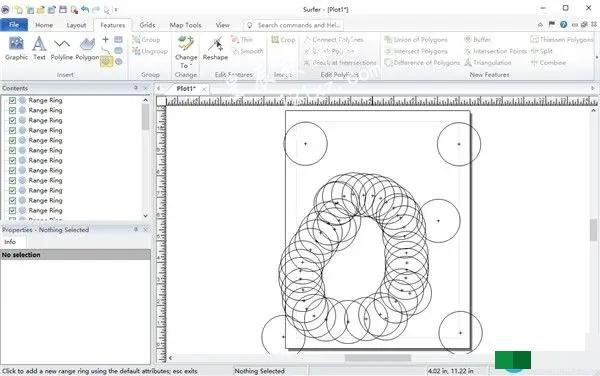Click the plot vertical scrollbar thumb
The height and width of the screenshot is (376, 600).
pos(593,230)
